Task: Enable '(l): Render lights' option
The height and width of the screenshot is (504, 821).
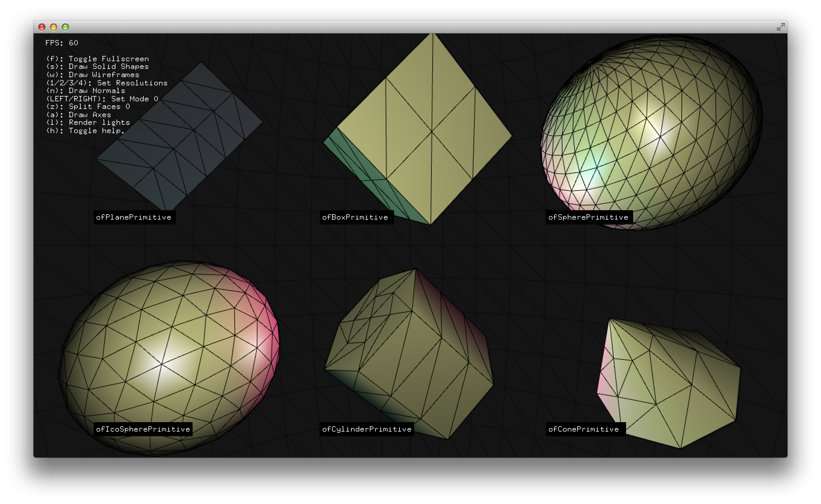Action: tap(88, 122)
